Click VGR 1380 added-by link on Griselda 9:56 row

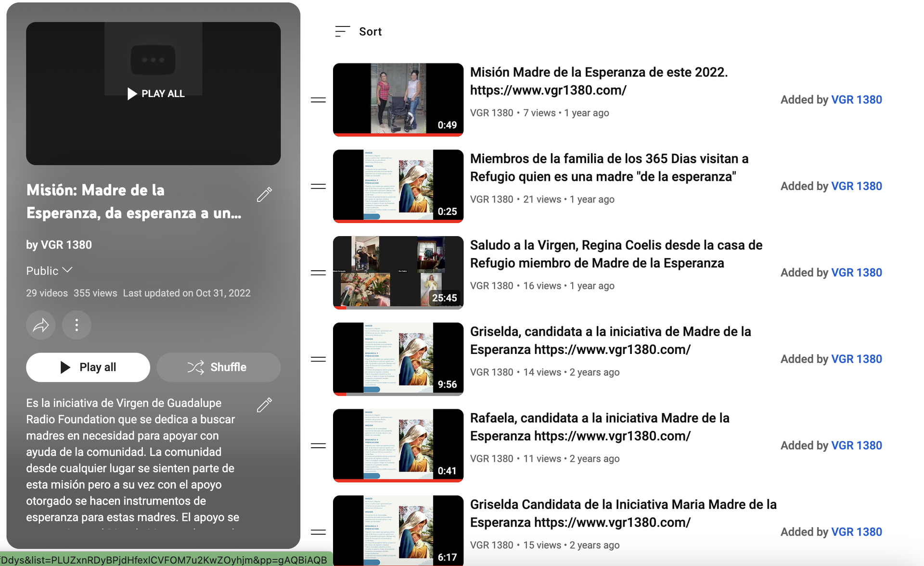[x=857, y=359]
